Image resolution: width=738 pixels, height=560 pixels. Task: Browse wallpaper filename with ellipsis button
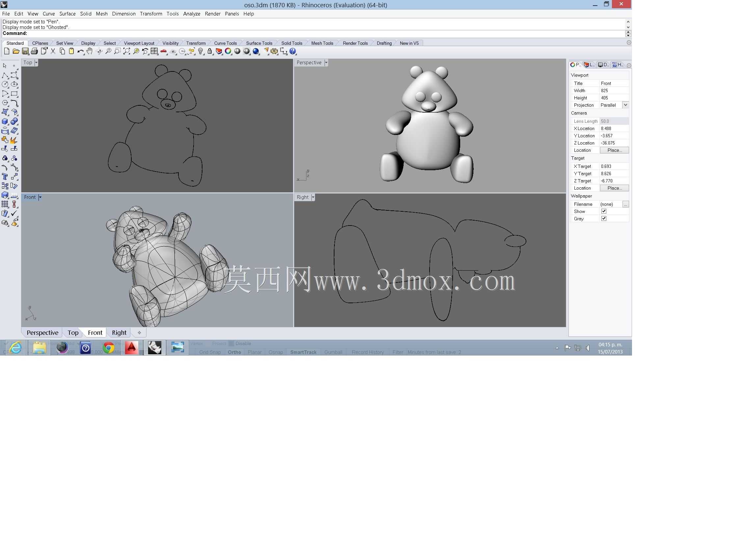click(x=625, y=204)
